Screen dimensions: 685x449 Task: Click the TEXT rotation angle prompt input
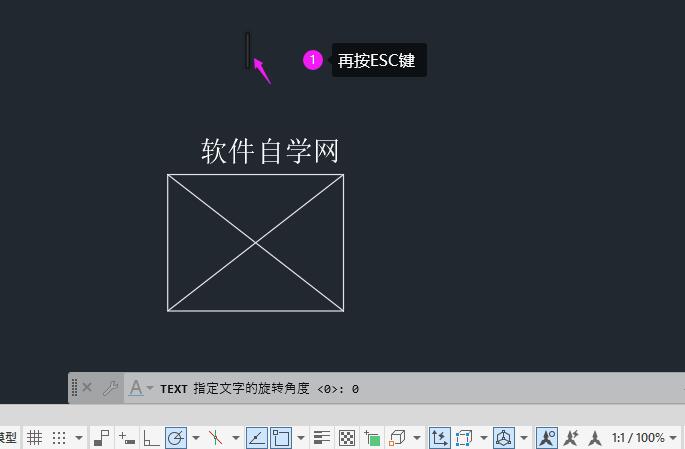[259, 388]
